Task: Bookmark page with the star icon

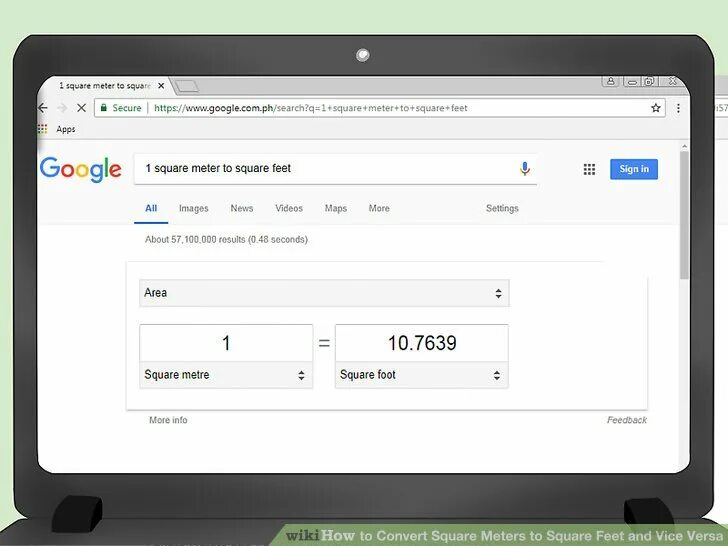Action: [656, 108]
